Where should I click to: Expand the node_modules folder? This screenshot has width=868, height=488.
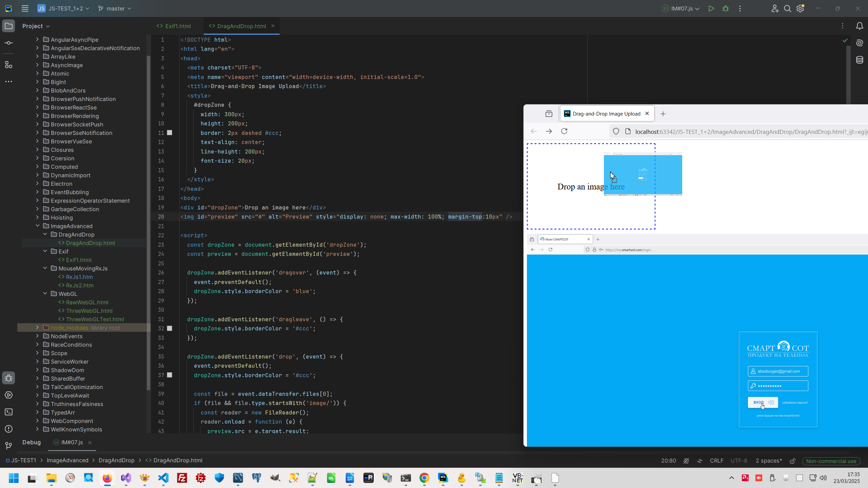pyautogui.click(x=38, y=328)
